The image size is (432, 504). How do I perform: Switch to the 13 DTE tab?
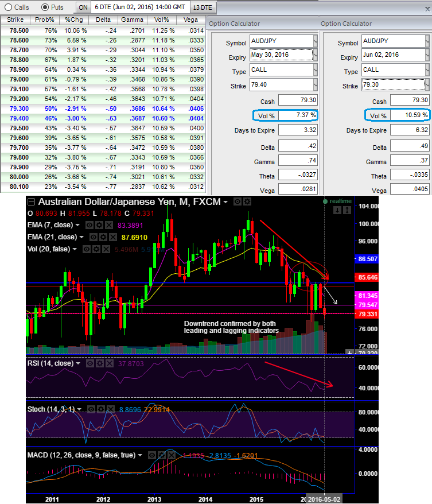click(203, 7)
